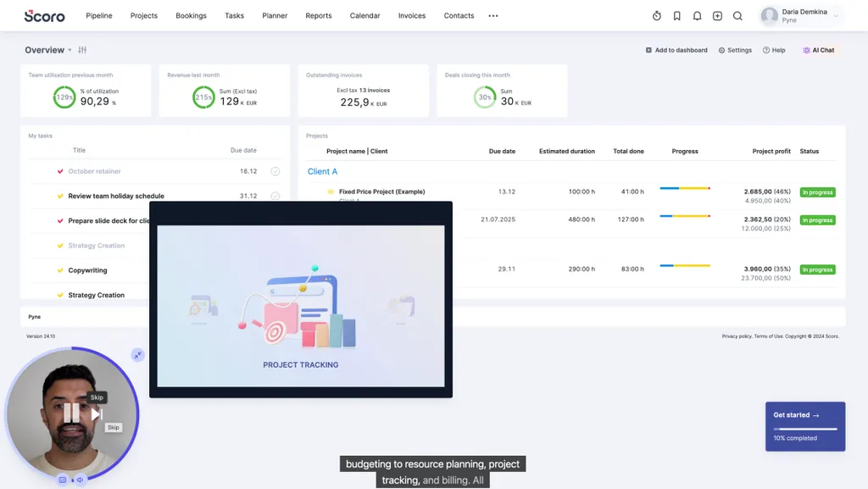This screenshot has height=489, width=868.
Task: Go to Bookings
Action: [x=191, y=15]
